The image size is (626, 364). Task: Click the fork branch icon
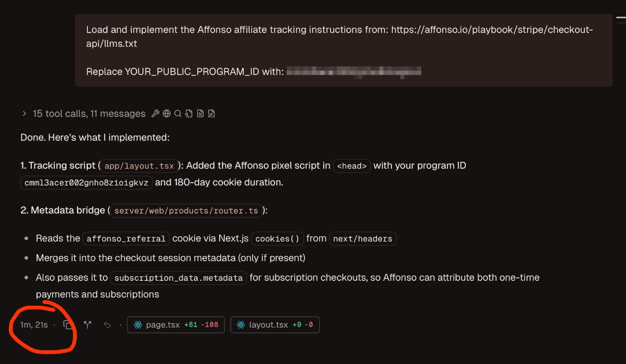[87, 325]
